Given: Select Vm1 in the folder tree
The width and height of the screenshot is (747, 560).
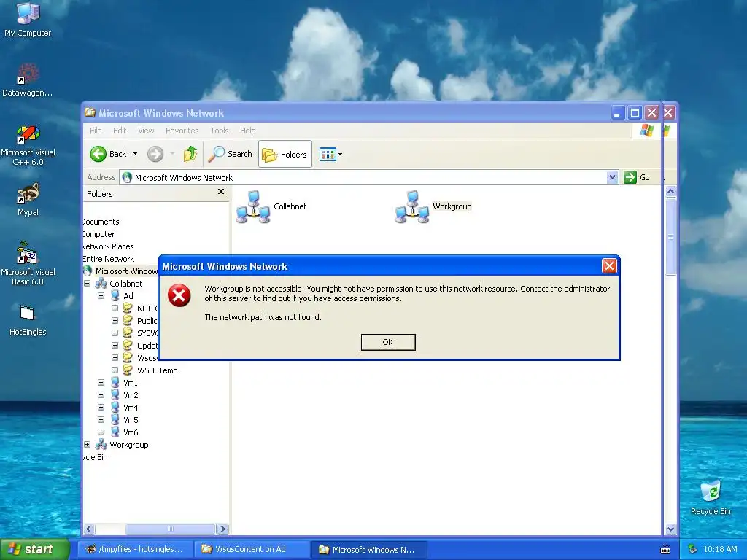Looking at the screenshot, I should click(x=131, y=382).
